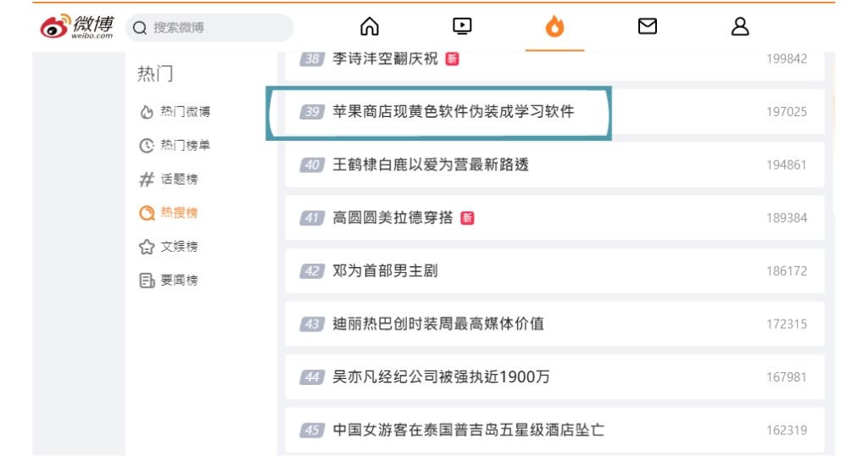Click the 话题榜 hashtag icon
This screenshot has height=457, width=868.
(x=147, y=179)
